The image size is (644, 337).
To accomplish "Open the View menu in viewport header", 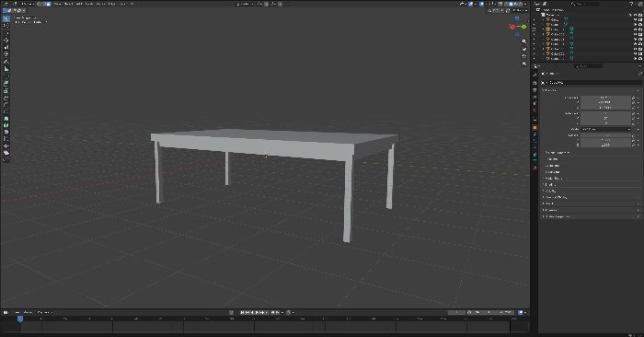I will [x=57, y=4].
